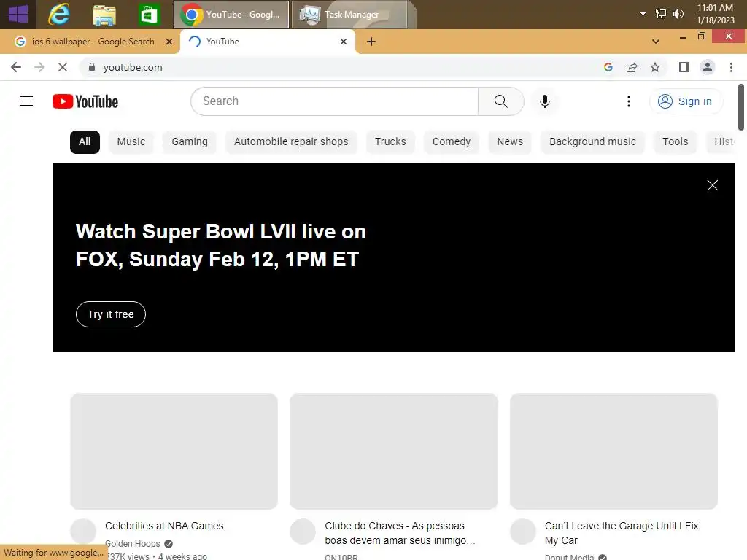Choose the Comedy chip
The image size is (747, 560).
click(x=451, y=142)
